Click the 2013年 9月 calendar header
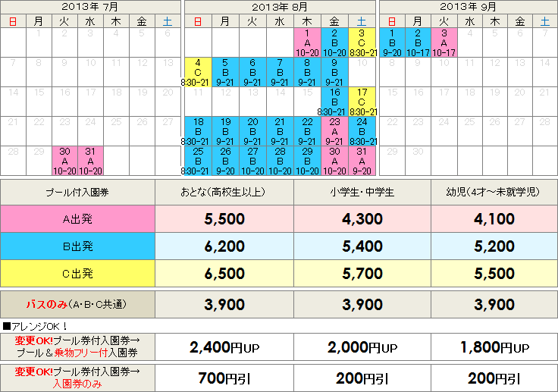This screenshot has height=392, width=558. 469,6
